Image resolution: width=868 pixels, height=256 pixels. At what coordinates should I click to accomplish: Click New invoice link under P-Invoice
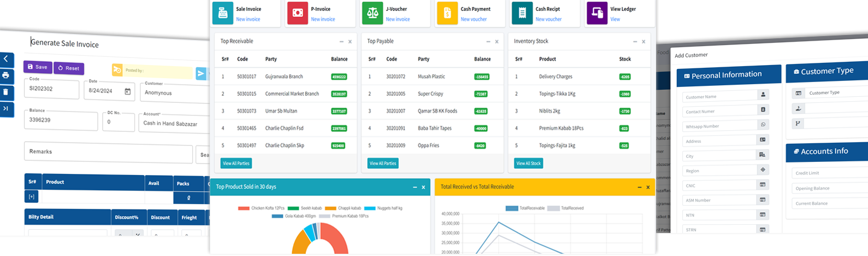(323, 19)
